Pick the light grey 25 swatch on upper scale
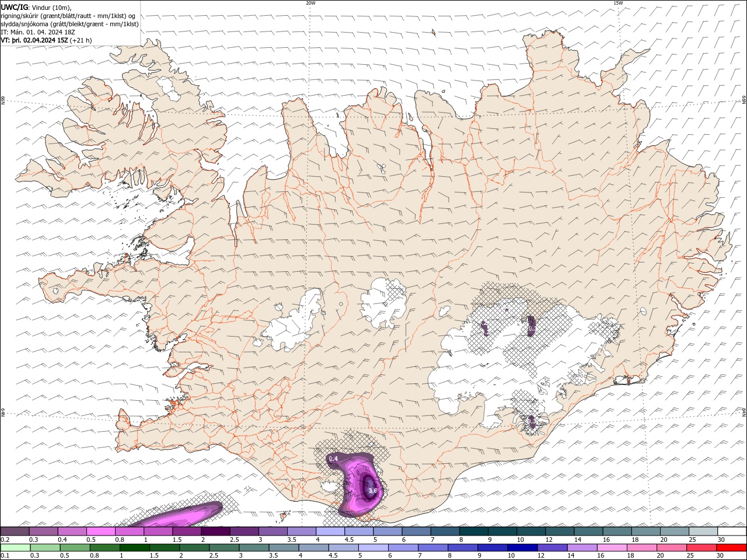The width and height of the screenshot is (747, 560). pos(703,531)
